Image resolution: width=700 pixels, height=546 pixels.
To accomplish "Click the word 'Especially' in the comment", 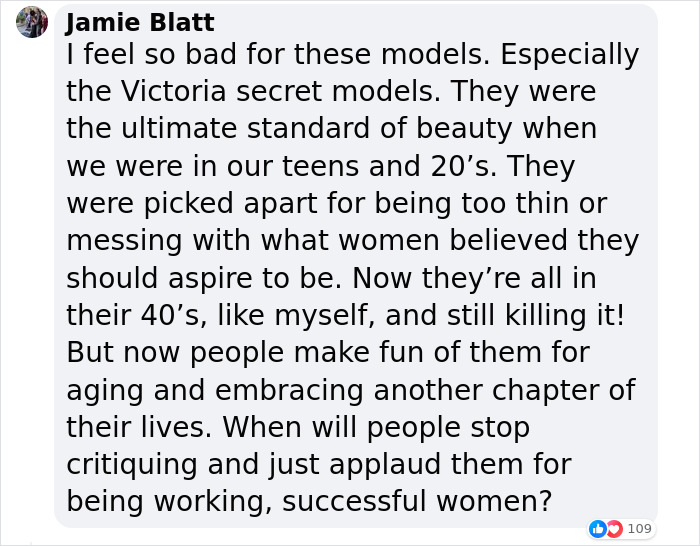I will [x=570, y=55].
